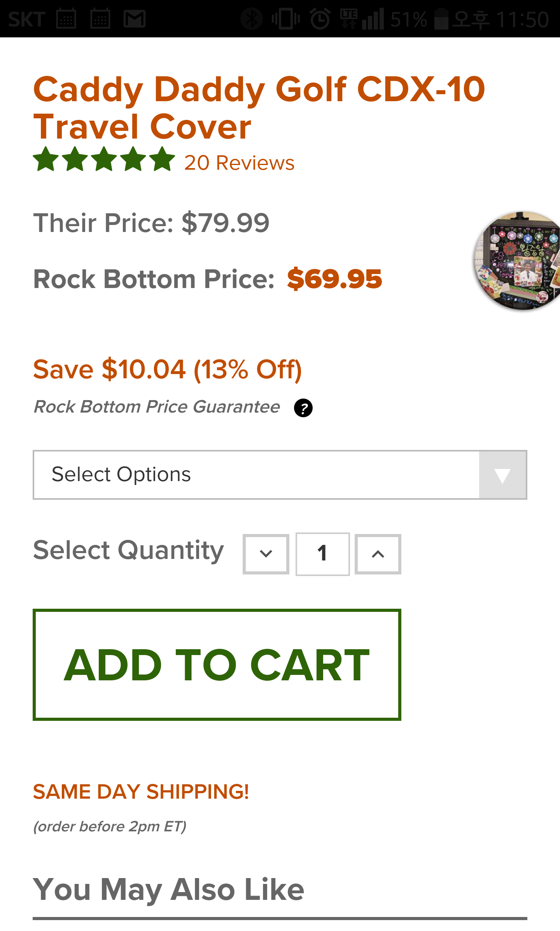Screen dimensions: 560x931
Task: Click the five-star rating icons
Action: coord(104,160)
